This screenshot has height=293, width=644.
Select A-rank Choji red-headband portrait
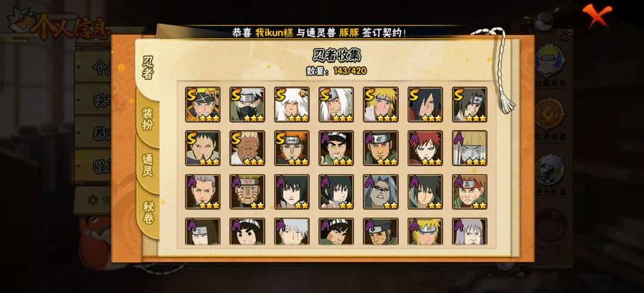[469, 192]
